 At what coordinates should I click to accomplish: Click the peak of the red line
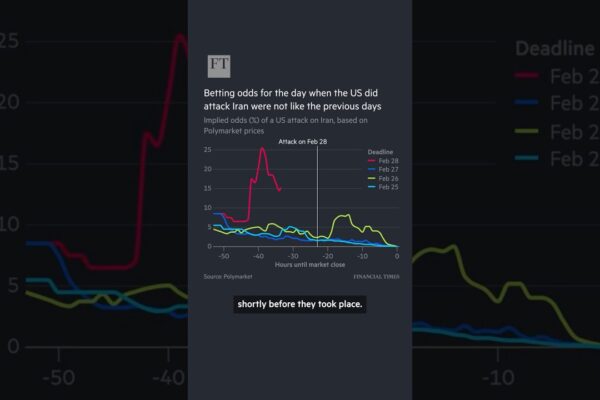[x=262, y=148]
